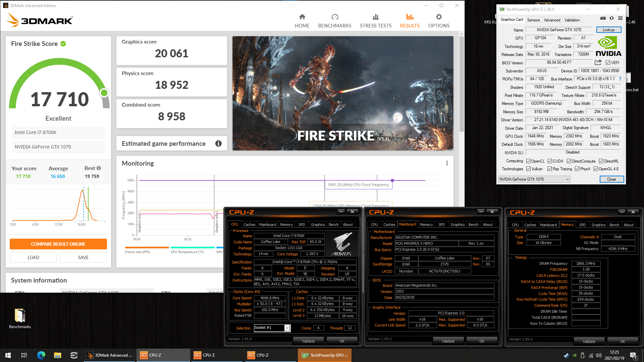Open Steam icon in system tray
This screenshot has width=644, height=362.
pyautogui.click(x=566, y=355)
